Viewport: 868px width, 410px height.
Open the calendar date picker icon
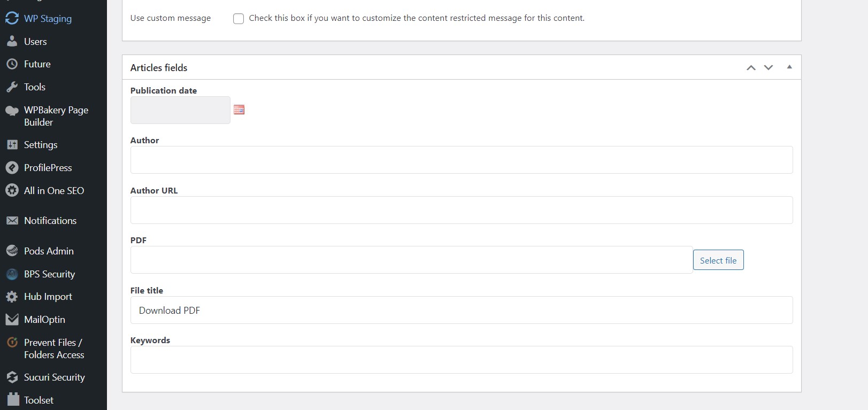[239, 110]
